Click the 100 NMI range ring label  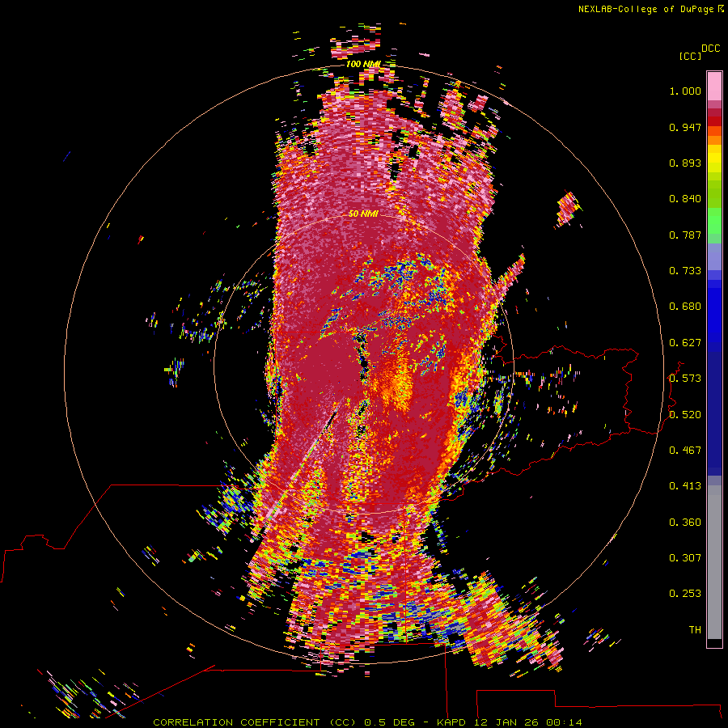coord(363,64)
